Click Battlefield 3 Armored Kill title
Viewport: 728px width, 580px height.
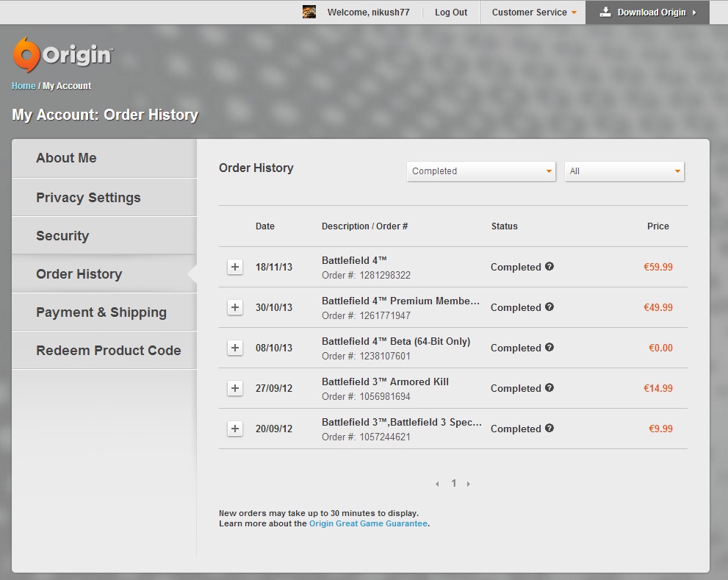pos(386,382)
